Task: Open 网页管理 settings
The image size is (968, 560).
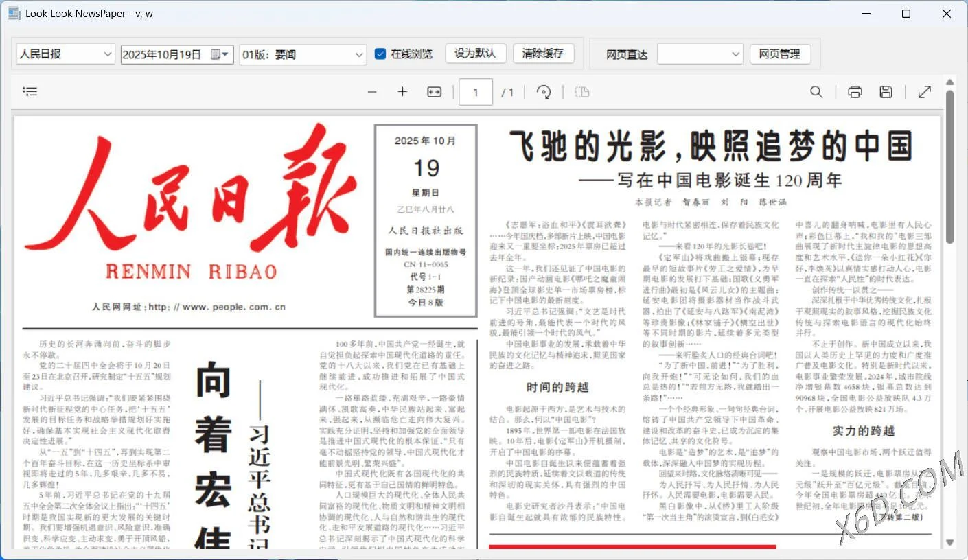Action: coord(781,54)
